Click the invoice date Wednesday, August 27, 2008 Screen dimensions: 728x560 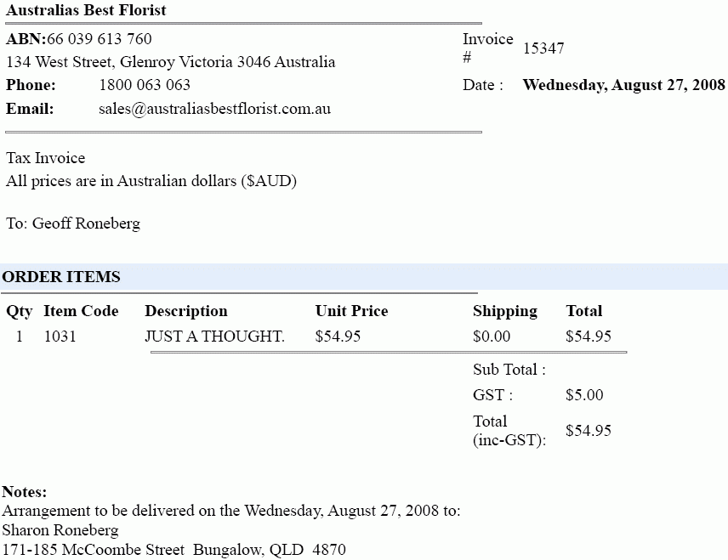click(x=623, y=85)
